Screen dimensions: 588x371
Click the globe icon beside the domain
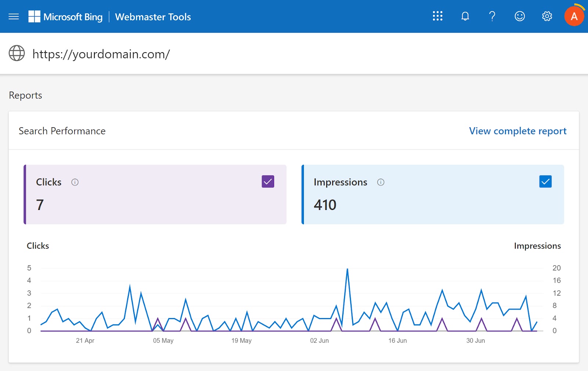[x=17, y=54]
